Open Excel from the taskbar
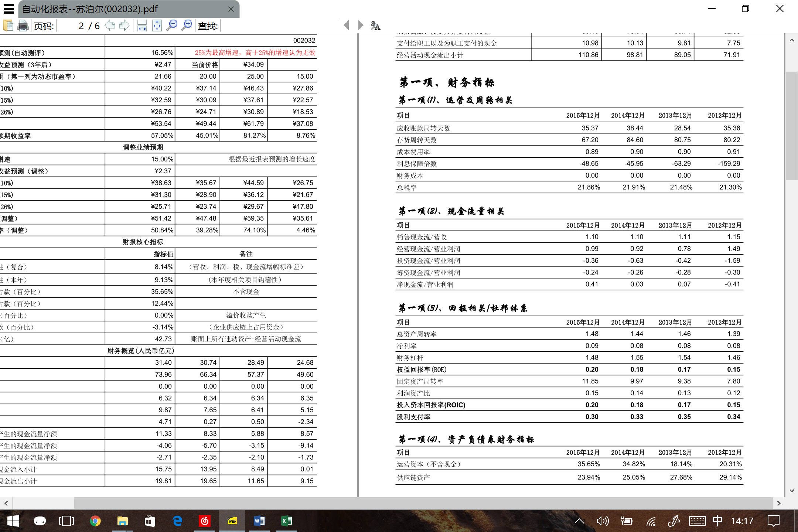Image resolution: width=798 pixels, height=532 pixels. click(x=287, y=521)
